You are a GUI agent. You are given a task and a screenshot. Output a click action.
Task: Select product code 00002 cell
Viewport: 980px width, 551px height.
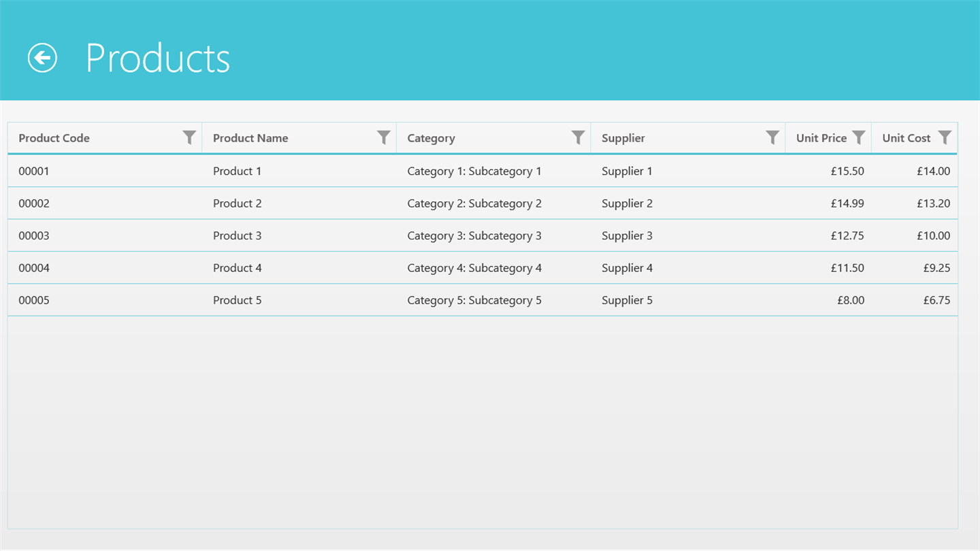[105, 203]
